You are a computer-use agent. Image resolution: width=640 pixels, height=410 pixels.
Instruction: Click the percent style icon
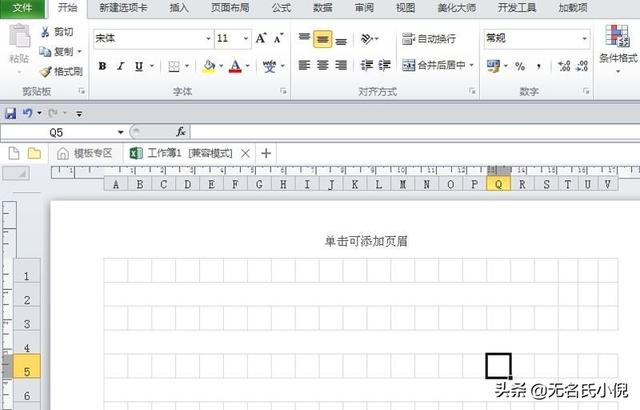520,66
